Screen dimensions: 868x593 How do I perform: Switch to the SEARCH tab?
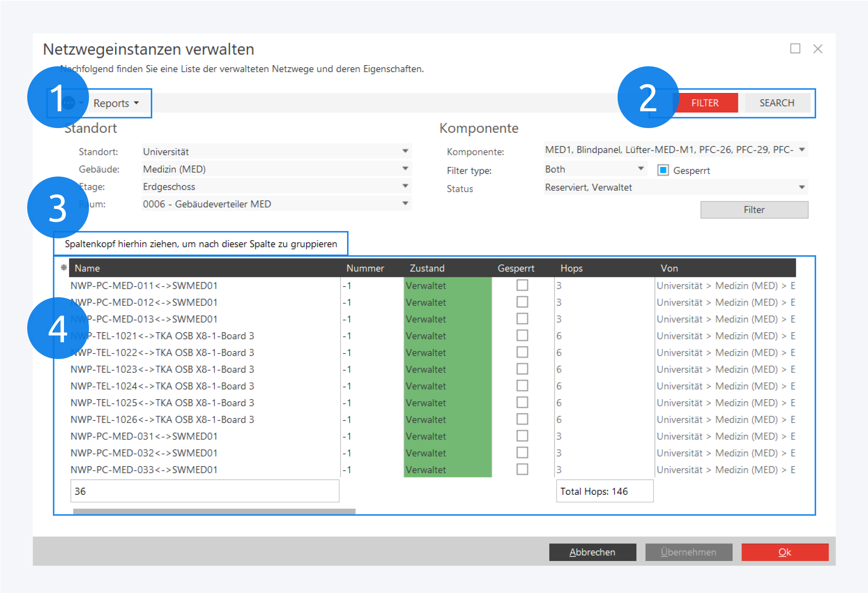[776, 103]
